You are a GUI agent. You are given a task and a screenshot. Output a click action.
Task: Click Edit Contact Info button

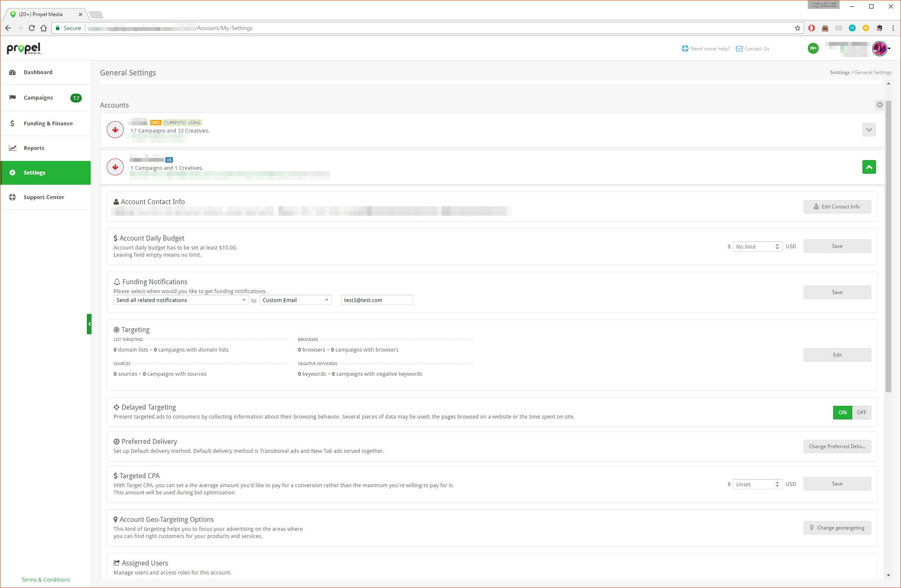click(x=837, y=207)
